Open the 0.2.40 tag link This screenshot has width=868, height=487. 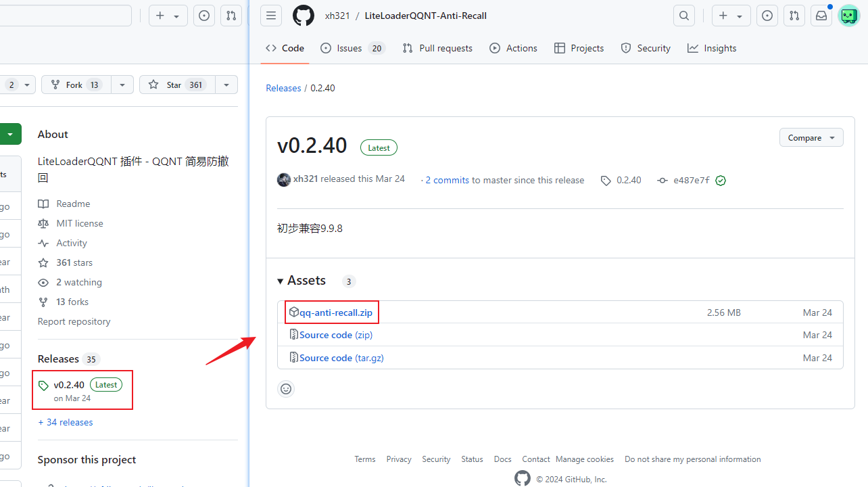tap(621, 181)
